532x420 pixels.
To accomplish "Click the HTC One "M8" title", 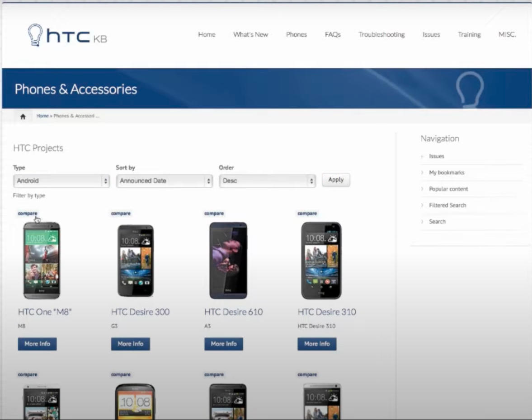I will 45,312.
